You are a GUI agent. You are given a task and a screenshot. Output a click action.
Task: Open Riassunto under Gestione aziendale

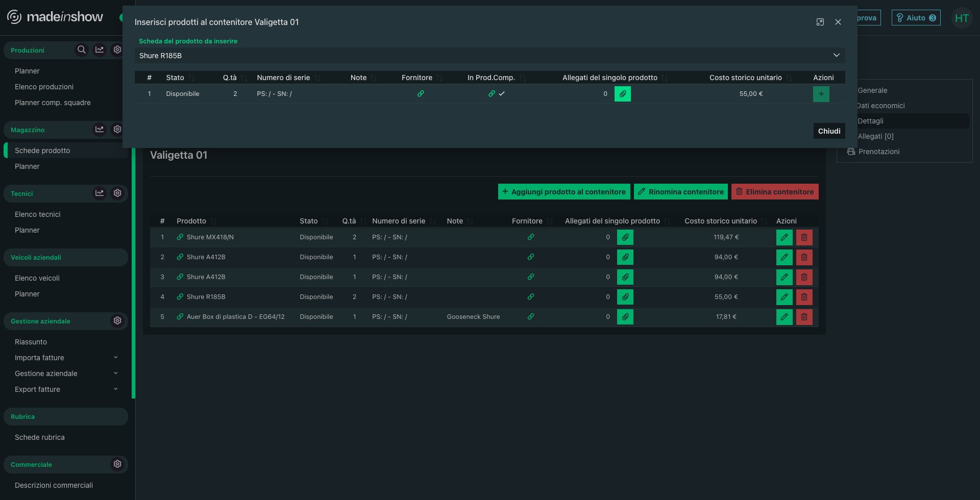coord(31,342)
